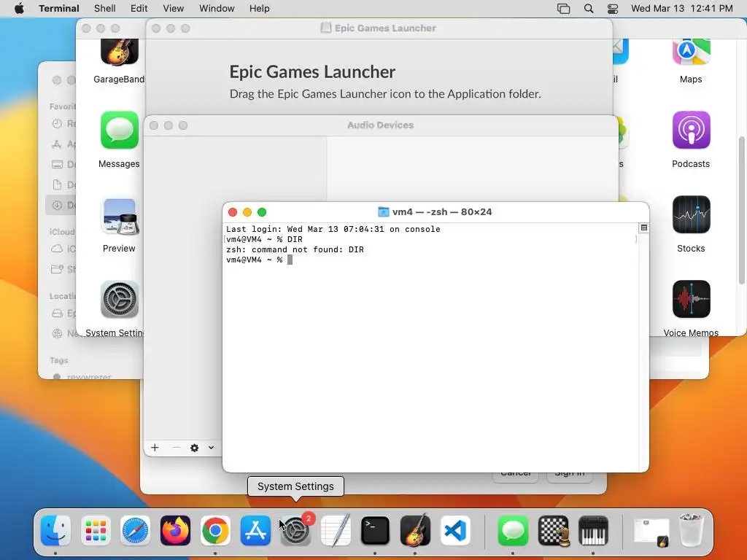
Task: Open System Settings in the Dock
Action: coord(295,531)
